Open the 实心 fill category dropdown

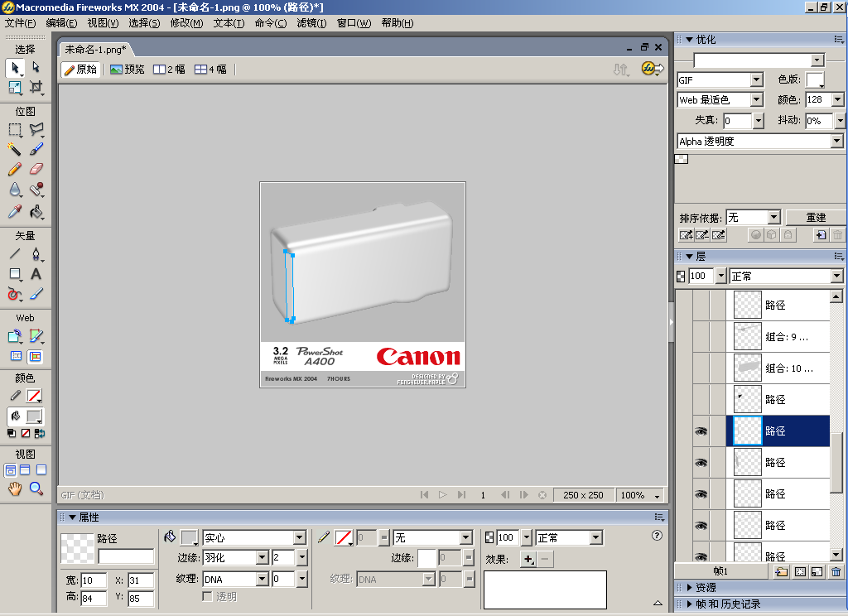[x=300, y=537]
